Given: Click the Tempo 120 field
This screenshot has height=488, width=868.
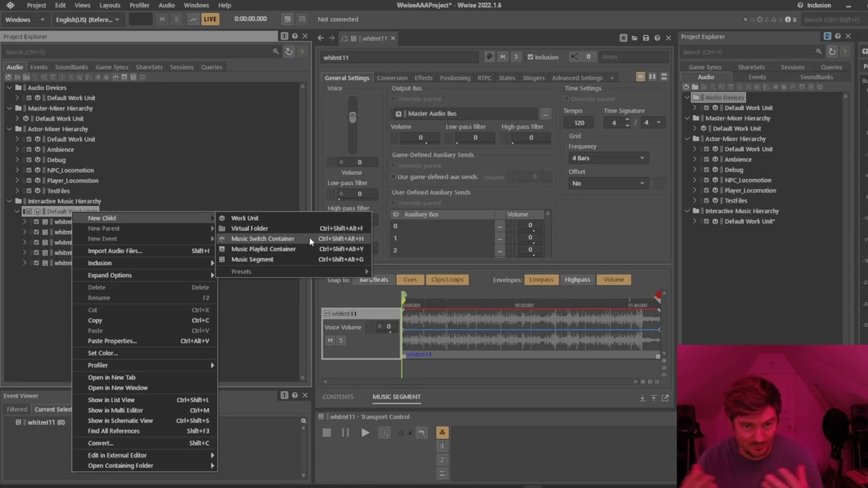Looking at the screenshot, I should pos(580,123).
